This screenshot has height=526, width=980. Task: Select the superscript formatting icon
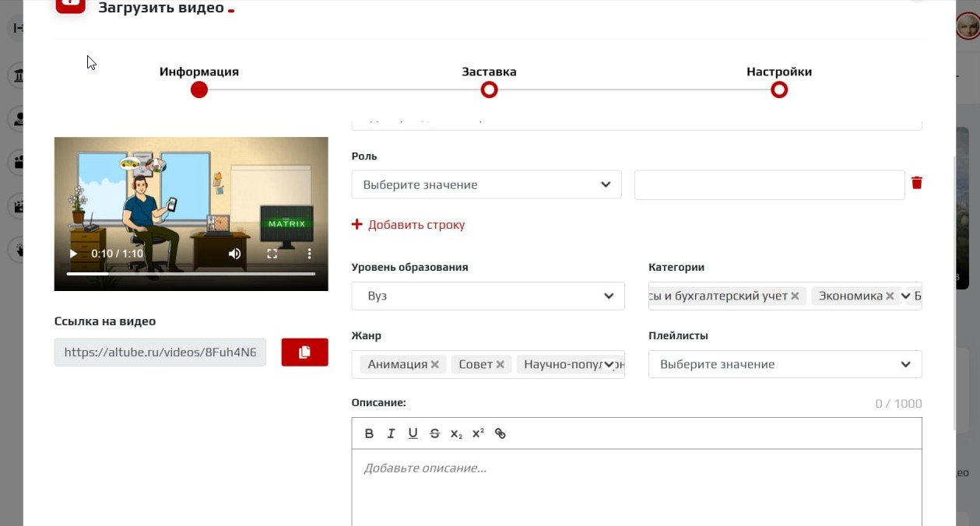coord(476,433)
